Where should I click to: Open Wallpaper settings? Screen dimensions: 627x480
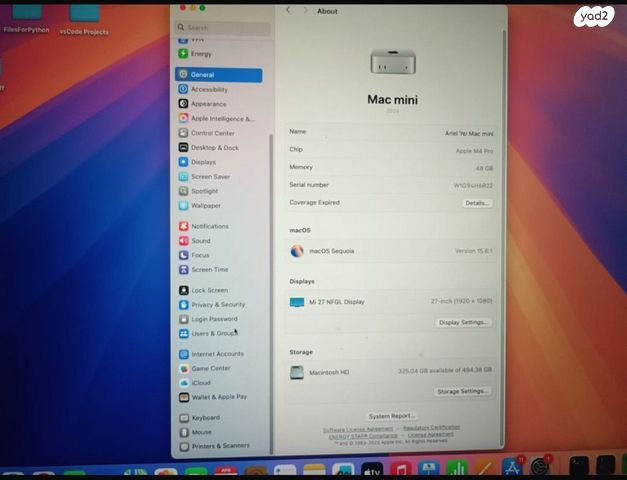click(200, 206)
